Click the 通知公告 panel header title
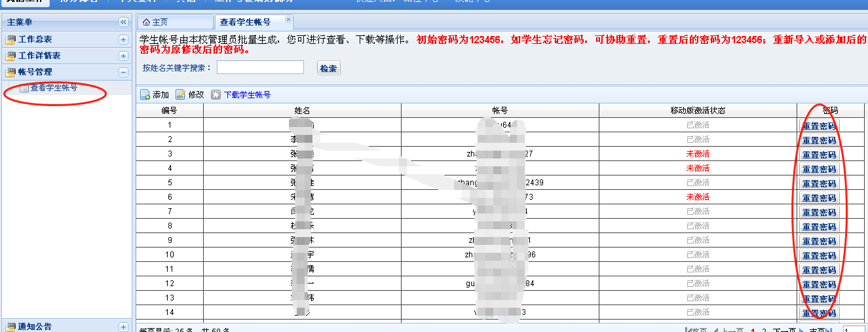 35,327
